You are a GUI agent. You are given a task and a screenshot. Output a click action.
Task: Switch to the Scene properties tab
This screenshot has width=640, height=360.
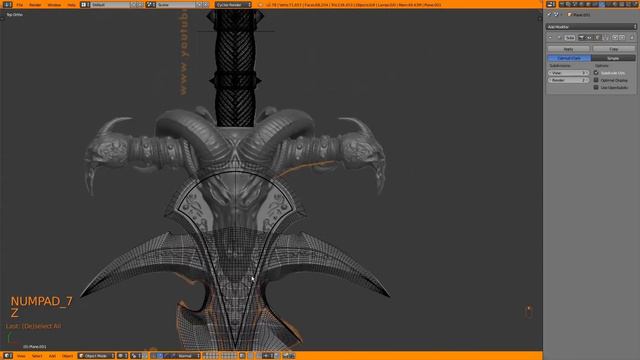click(x=574, y=4)
